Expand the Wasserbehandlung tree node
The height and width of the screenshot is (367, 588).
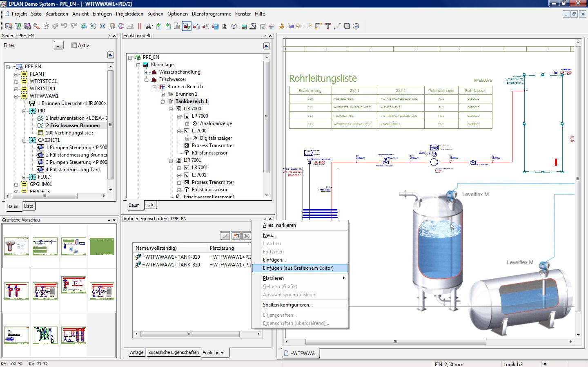(147, 72)
